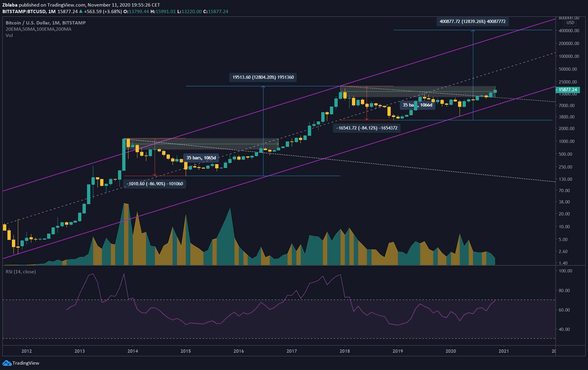Viewport: 588px width, 370px height.
Task: Click the 400877.72 (12839.26%) measurement label
Action: click(473, 21)
